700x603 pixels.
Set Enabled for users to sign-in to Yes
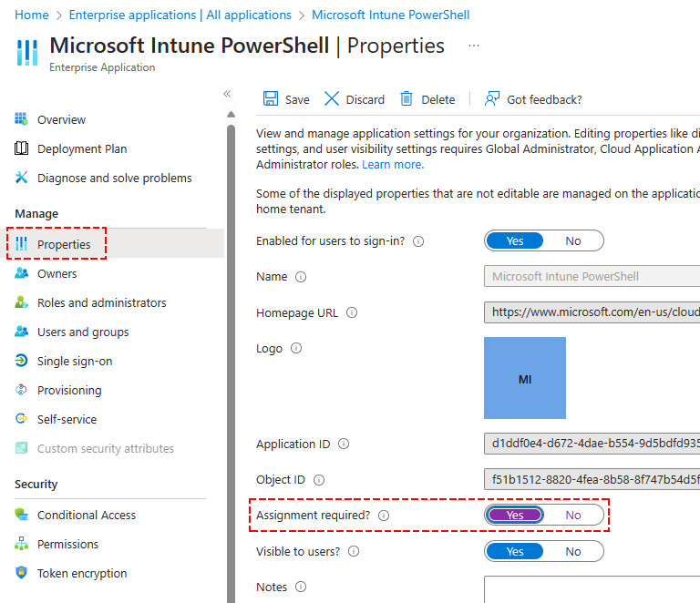[x=515, y=240]
